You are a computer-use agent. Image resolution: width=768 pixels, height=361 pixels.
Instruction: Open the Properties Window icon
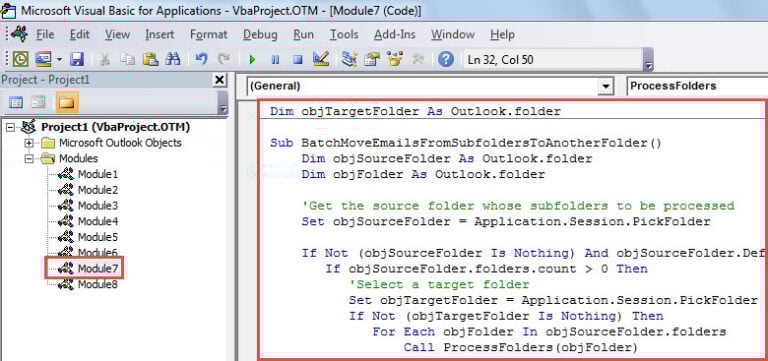[372, 59]
